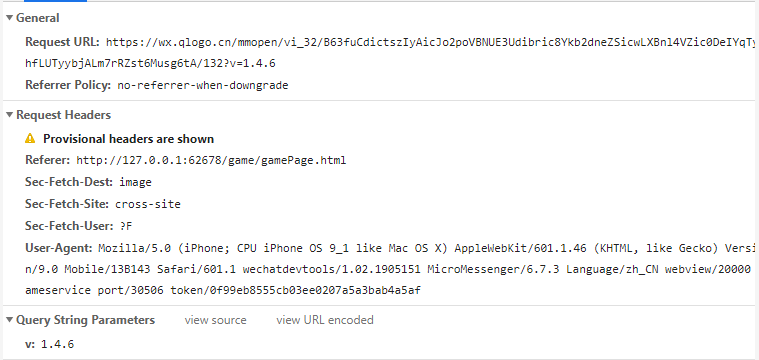Click the Referer gamePage.html URL value
This screenshot has height=360, width=759.
[211, 160]
